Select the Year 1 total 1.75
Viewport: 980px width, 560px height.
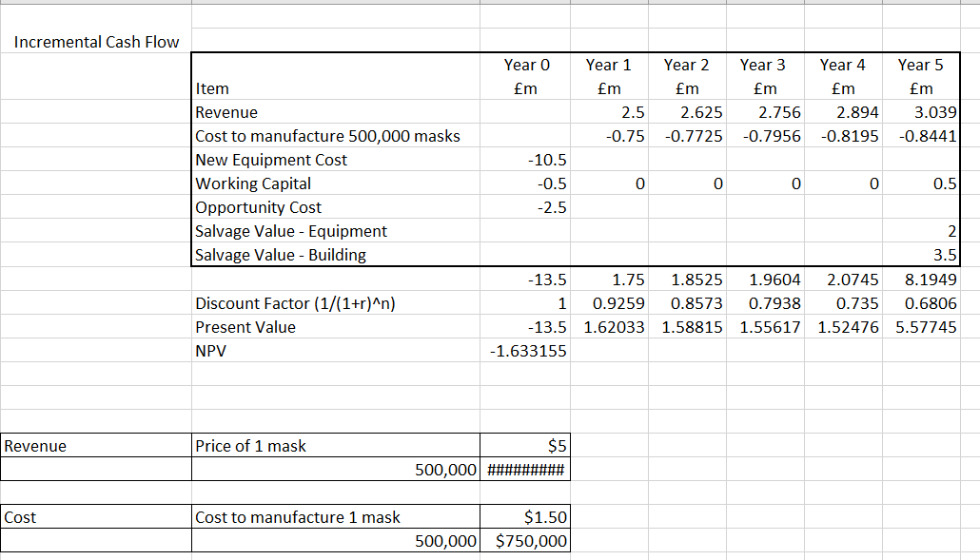pyautogui.click(x=609, y=280)
